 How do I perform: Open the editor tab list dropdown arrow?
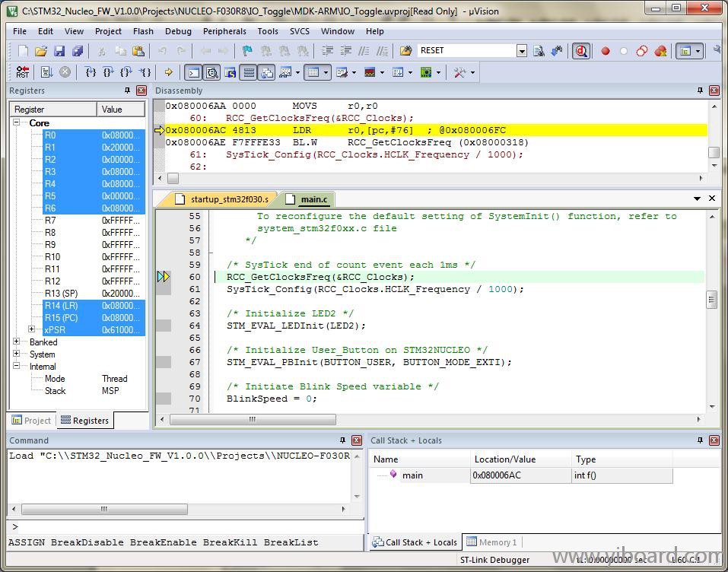[697, 199]
